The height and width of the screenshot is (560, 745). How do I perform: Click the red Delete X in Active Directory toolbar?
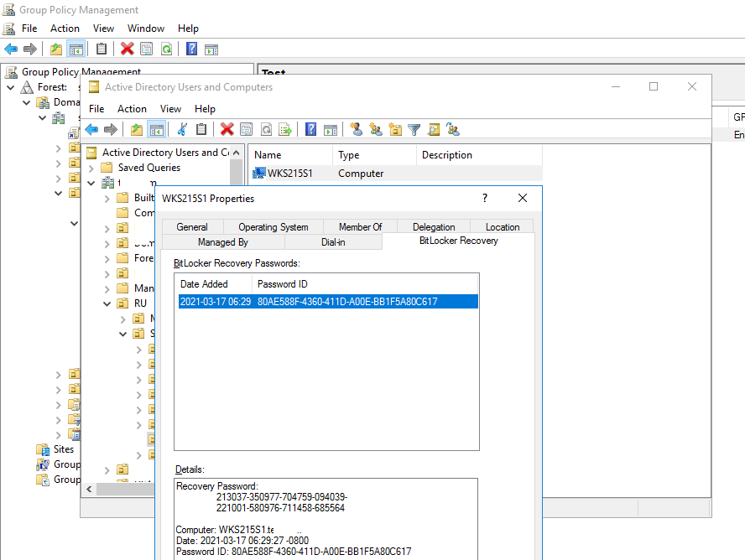click(x=227, y=129)
